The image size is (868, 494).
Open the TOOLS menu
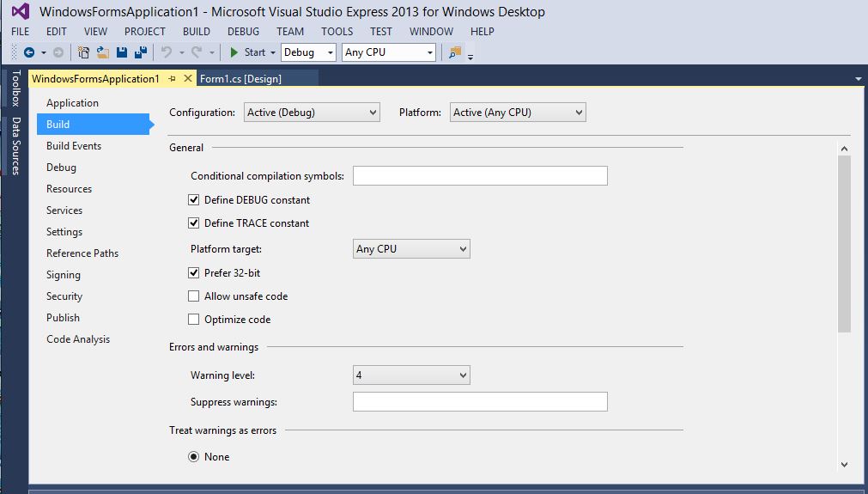pos(337,32)
